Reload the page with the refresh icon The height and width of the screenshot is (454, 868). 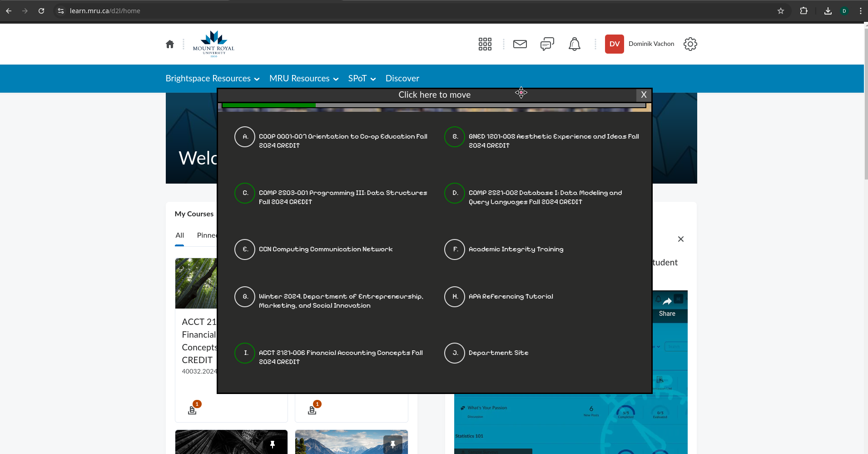41,11
